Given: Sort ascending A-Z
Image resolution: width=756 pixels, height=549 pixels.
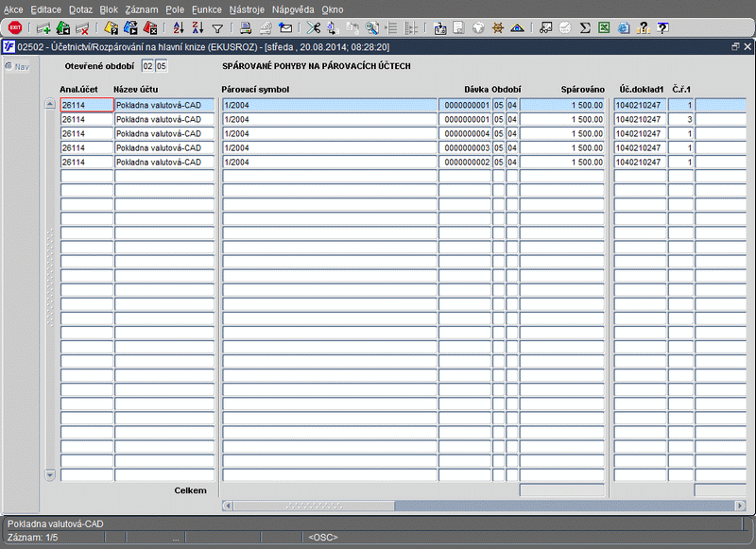Looking at the screenshot, I should [x=179, y=28].
